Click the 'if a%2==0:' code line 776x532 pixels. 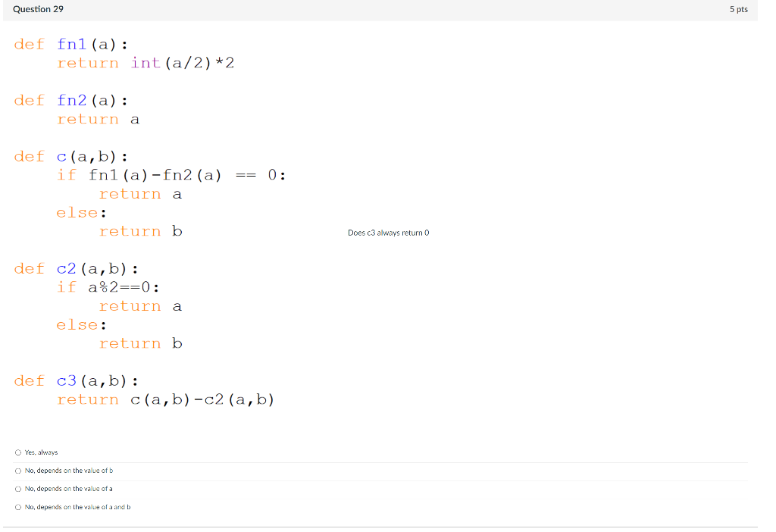point(108,287)
